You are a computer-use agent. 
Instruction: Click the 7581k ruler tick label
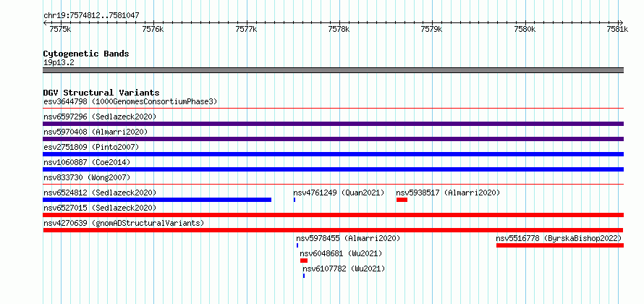coord(618,29)
